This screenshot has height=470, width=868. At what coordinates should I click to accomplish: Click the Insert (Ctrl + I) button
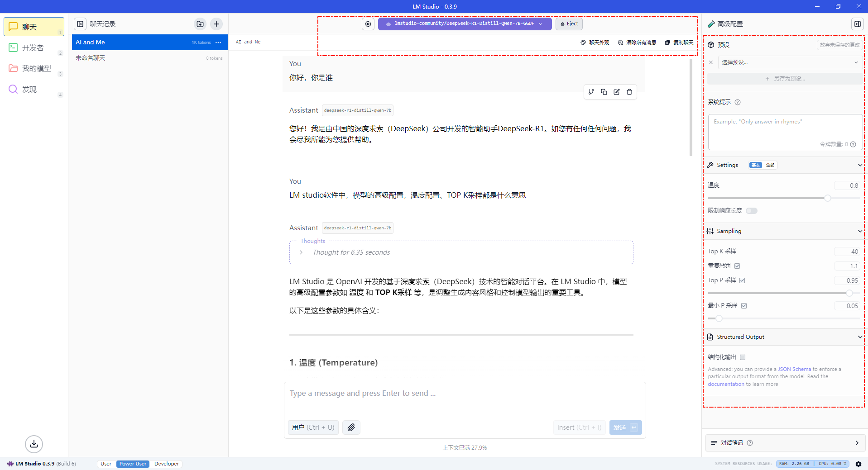pos(580,427)
